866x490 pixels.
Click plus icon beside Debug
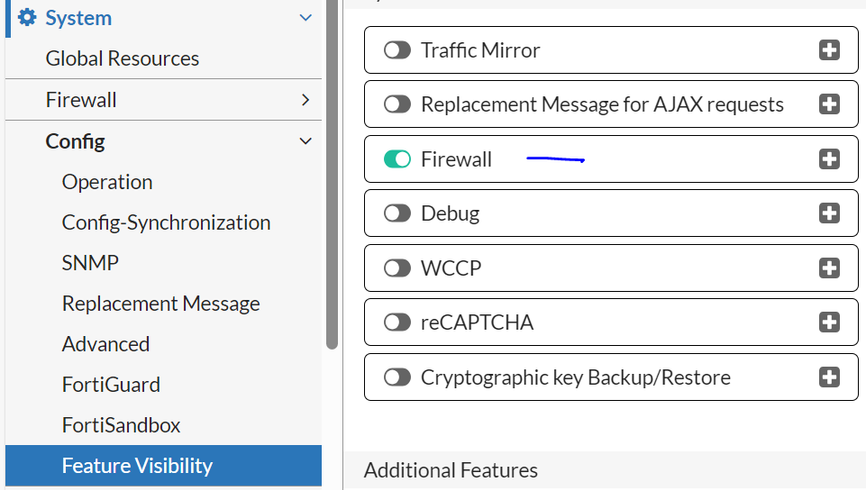click(829, 213)
